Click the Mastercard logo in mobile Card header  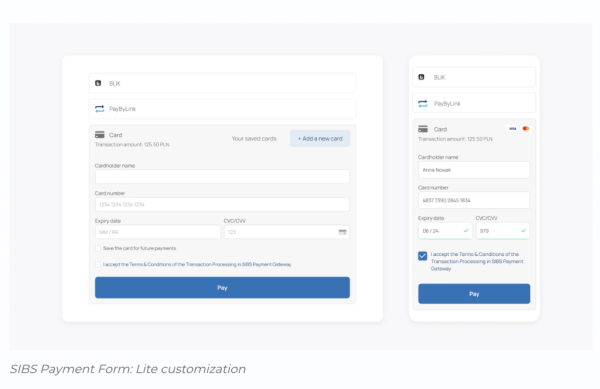pyautogui.click(x=526, y=129)
